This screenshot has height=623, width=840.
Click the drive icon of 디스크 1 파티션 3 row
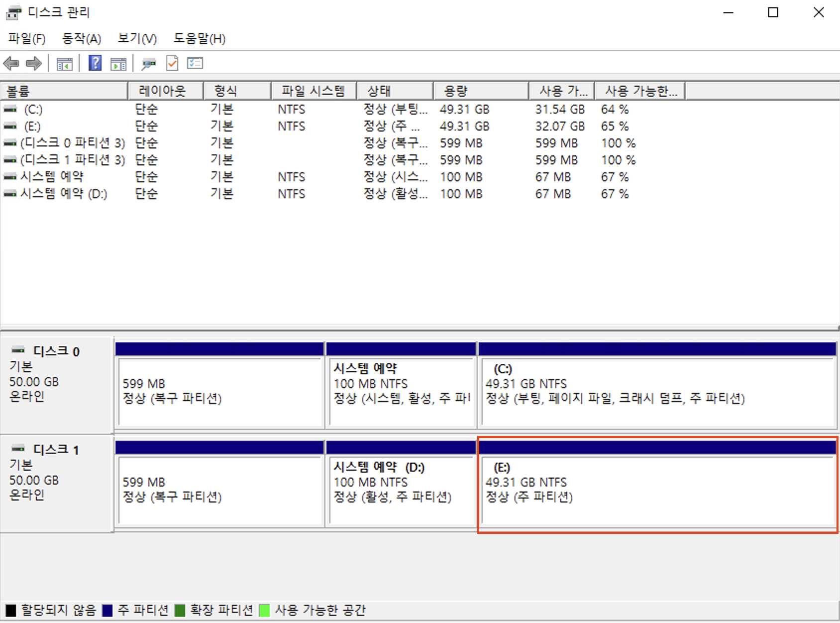pos(10,160)
